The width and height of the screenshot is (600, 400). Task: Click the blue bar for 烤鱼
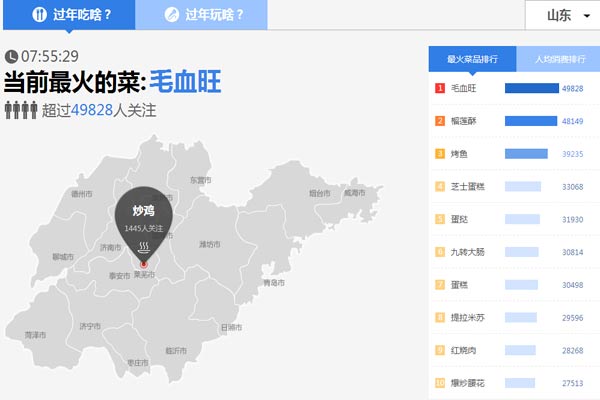(x=526, y=154)
